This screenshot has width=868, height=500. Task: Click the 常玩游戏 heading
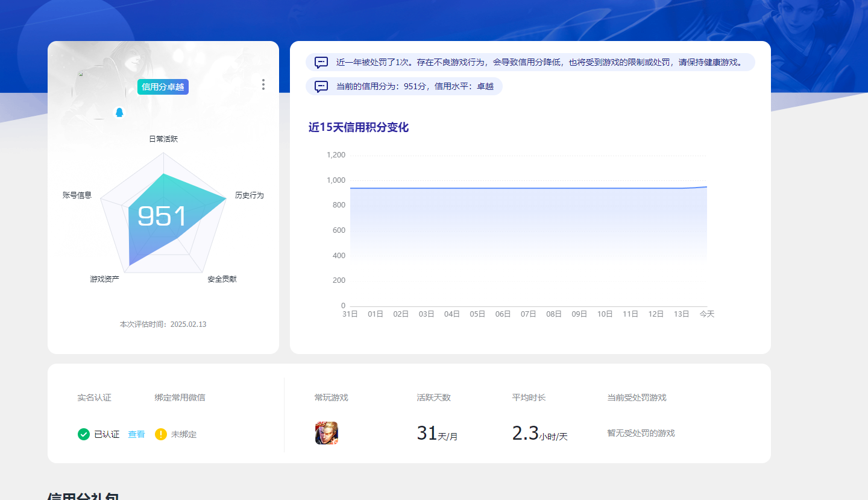pyautogui.click(x=331, y=397)
